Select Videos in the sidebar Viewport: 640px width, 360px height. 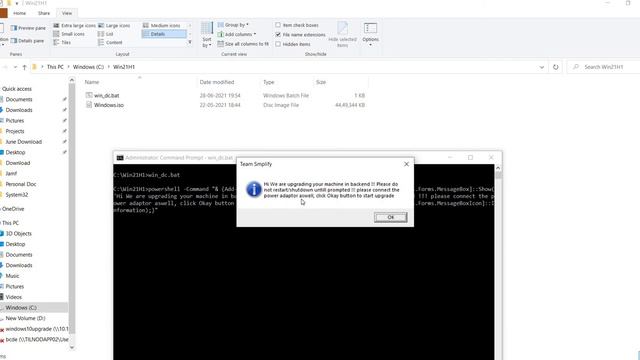[13, 297]
